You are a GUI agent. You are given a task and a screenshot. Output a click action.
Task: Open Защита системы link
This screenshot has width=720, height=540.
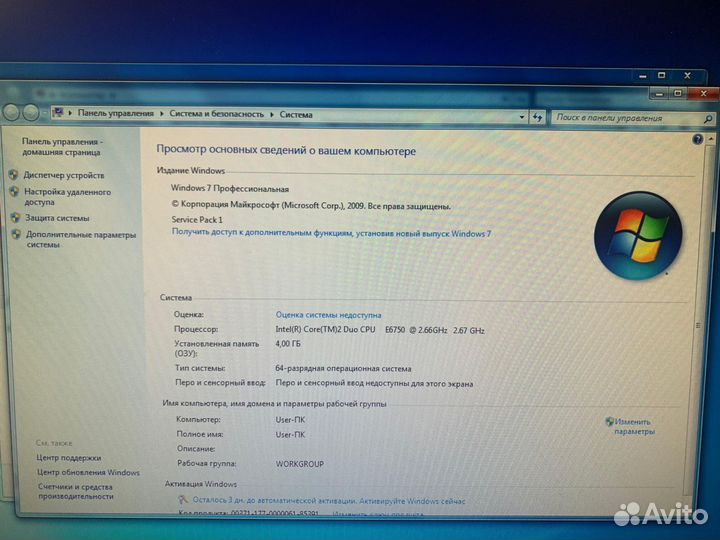point(57,218)
